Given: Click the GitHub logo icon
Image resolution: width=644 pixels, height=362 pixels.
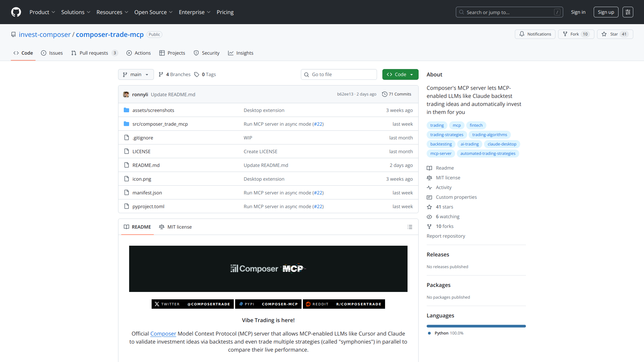Looking at the screenshot, I should point(16,12).
